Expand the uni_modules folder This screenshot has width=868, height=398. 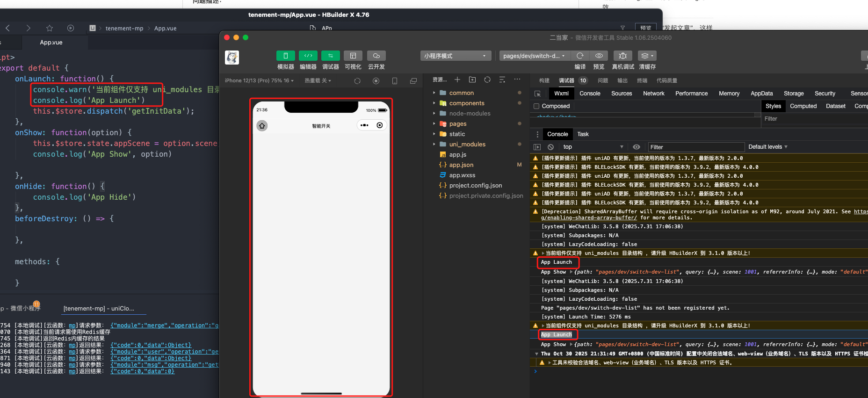(x=434, y=145)
